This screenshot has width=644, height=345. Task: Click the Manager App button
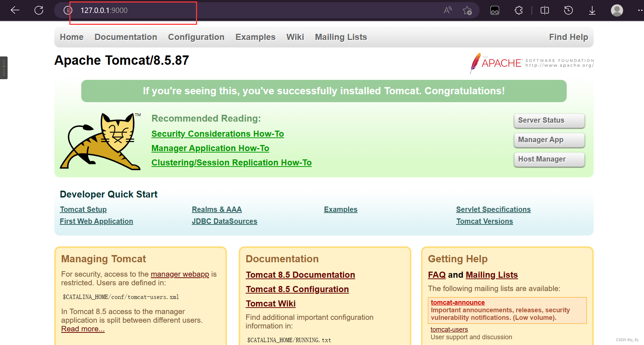tap(549, 140)
